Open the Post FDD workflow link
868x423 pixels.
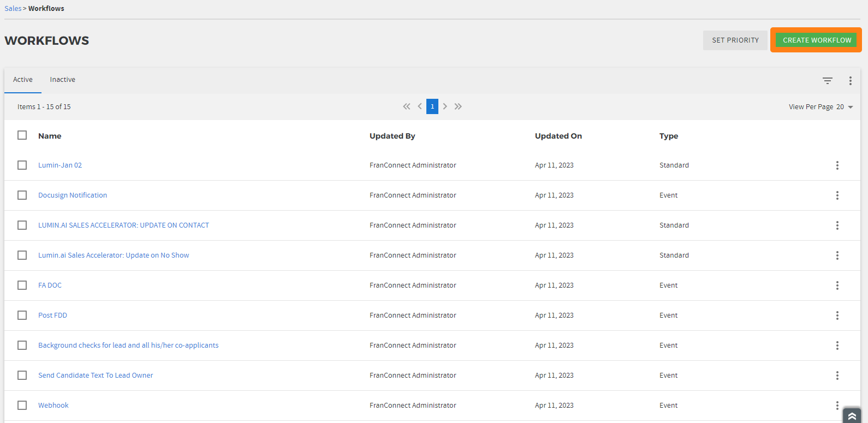tap(52, 315)
